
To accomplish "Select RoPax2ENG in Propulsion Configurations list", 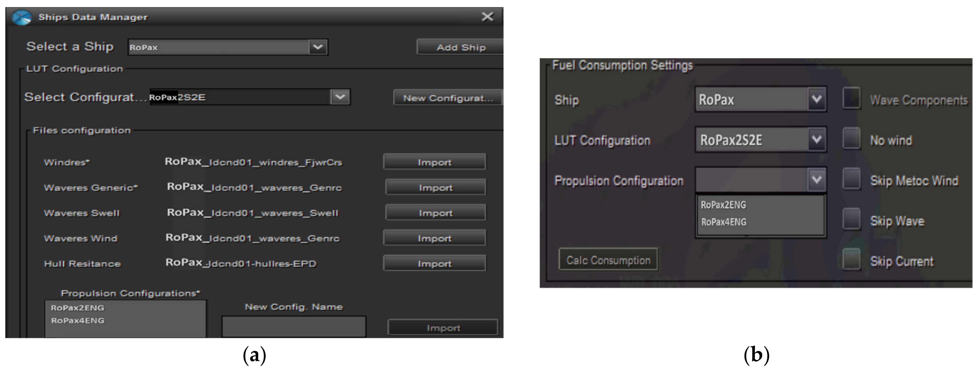I will [x=78, y=308].
